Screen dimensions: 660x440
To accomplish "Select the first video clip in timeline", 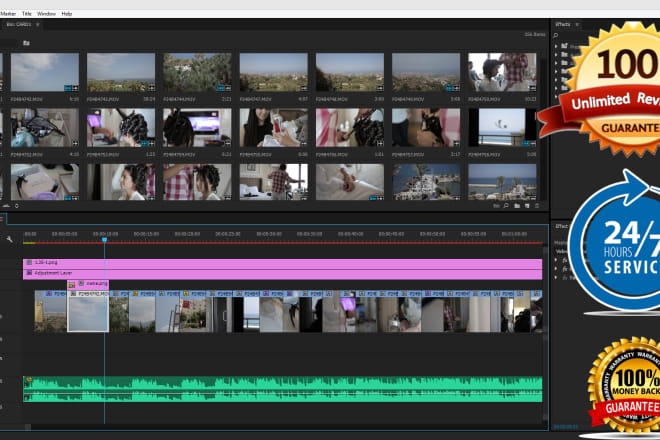I will (51, 311).
